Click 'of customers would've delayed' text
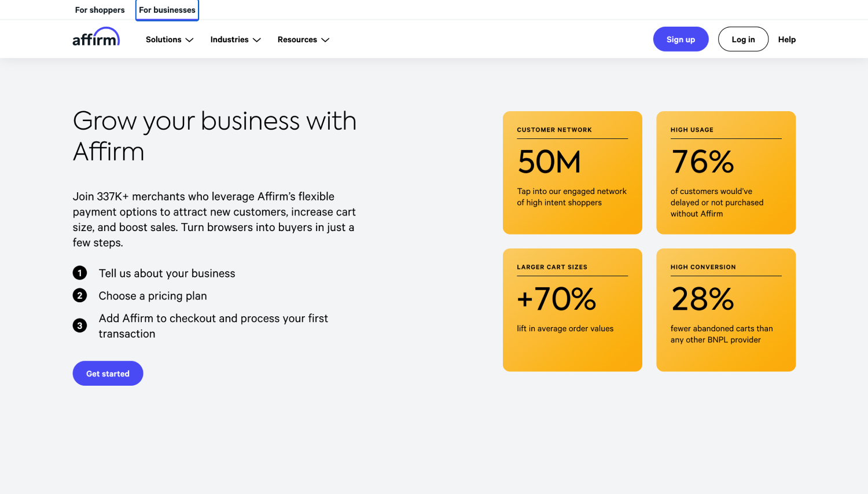The width and height of the screenshot is (868, 494). coord(717,203)
